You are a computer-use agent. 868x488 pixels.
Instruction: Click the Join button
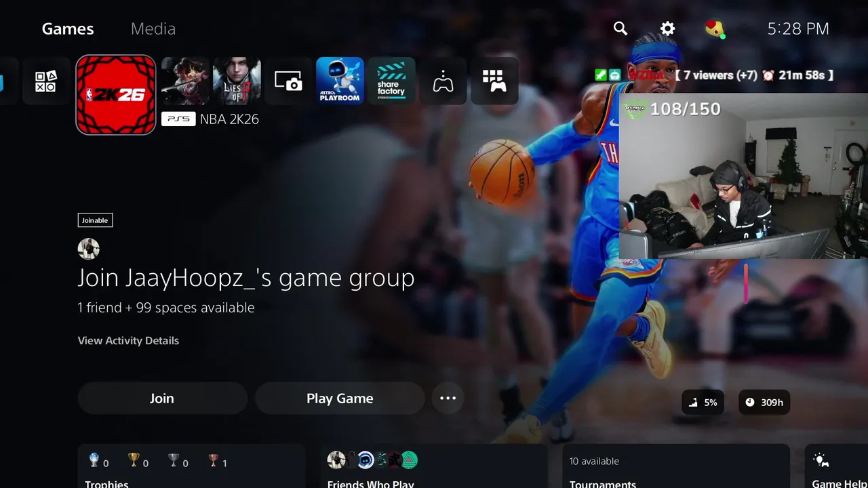click(x=162, y=399)
